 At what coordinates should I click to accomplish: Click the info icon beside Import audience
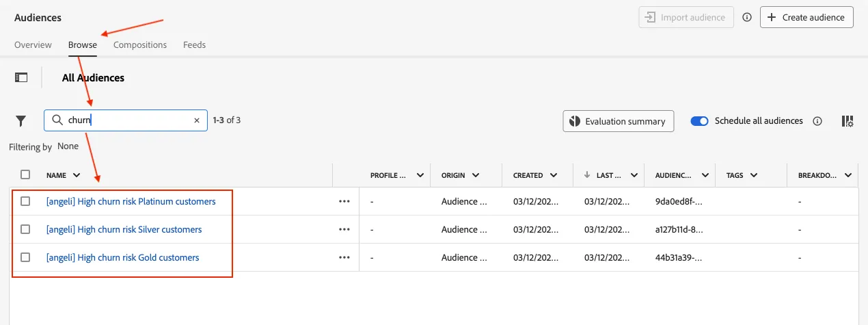pos(747,17)
